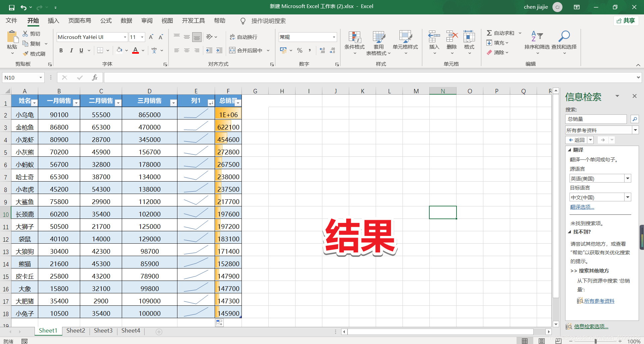Open the 插入 ribbon tab
Image resolution: width=644 pixels, height=344 pixels.
53,21
